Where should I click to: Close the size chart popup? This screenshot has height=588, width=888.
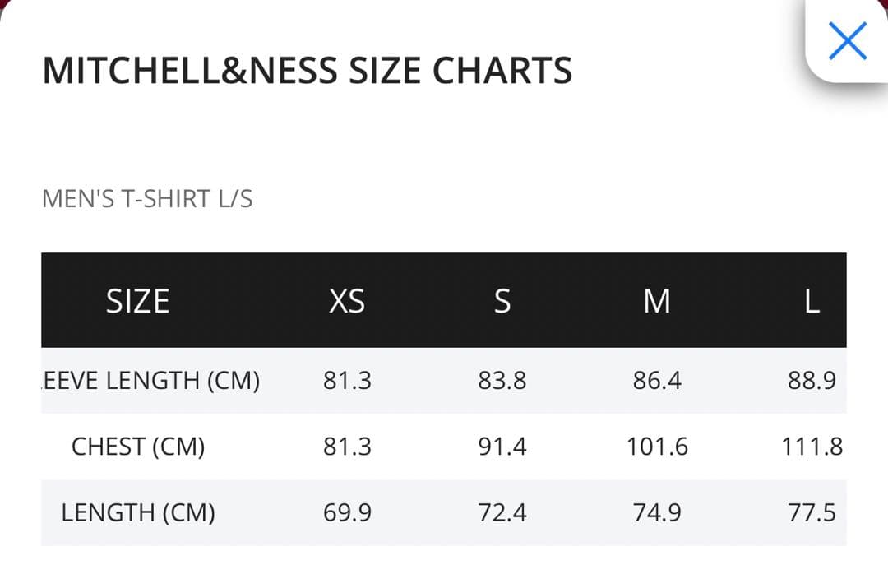click(848, 40)
